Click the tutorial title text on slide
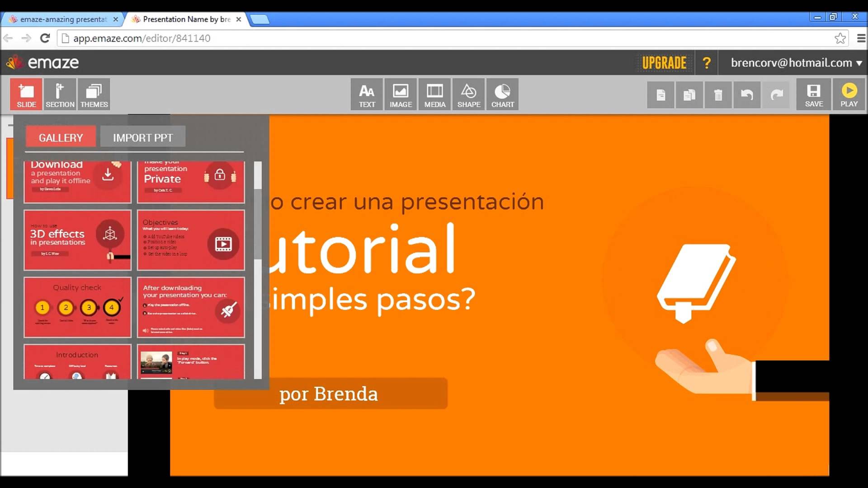868x488 pixels. click(x=362, y=249)
